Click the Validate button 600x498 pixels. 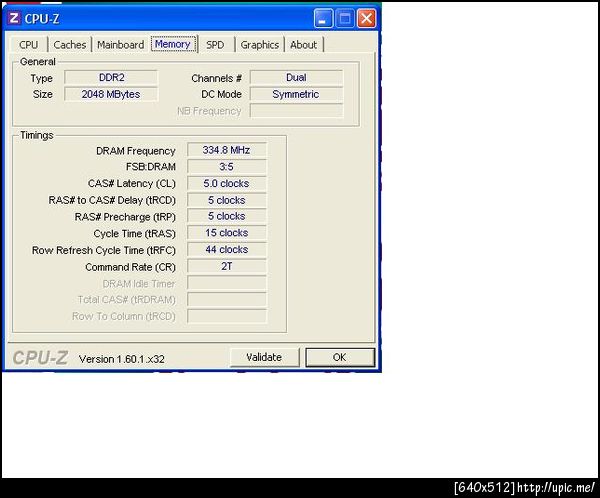[x=264, y=357]
